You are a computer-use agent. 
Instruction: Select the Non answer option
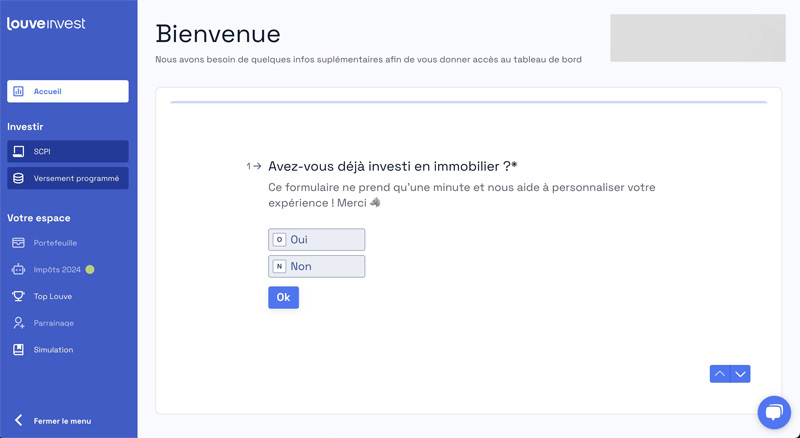click(x=316, y=266)
